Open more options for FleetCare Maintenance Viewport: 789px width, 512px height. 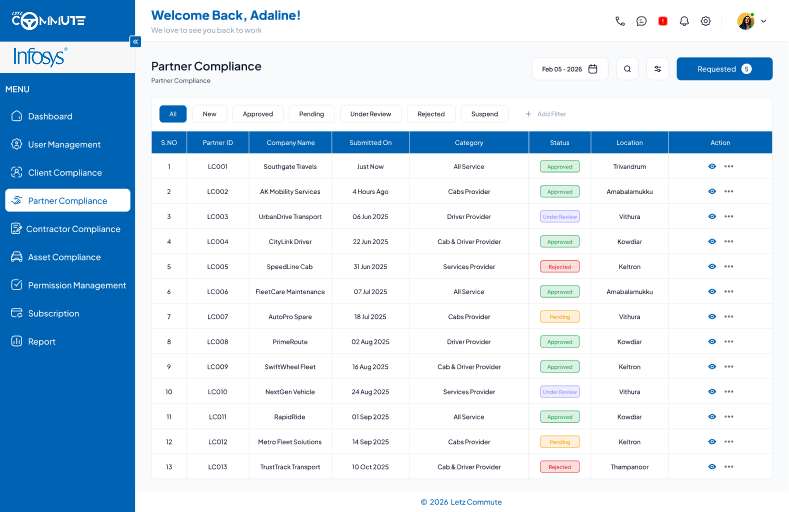click(x=729, y=292)
